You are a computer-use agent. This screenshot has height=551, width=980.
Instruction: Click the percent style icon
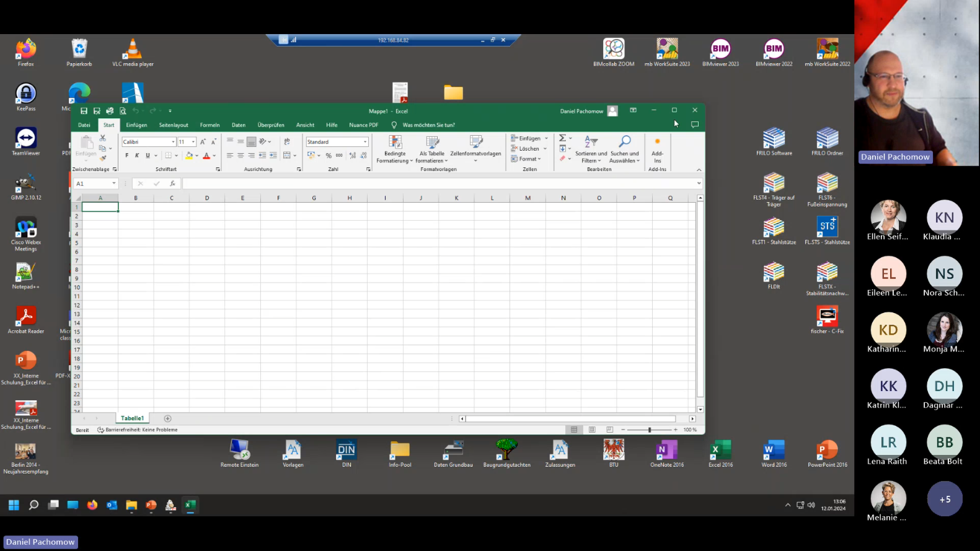click(329, 156)
